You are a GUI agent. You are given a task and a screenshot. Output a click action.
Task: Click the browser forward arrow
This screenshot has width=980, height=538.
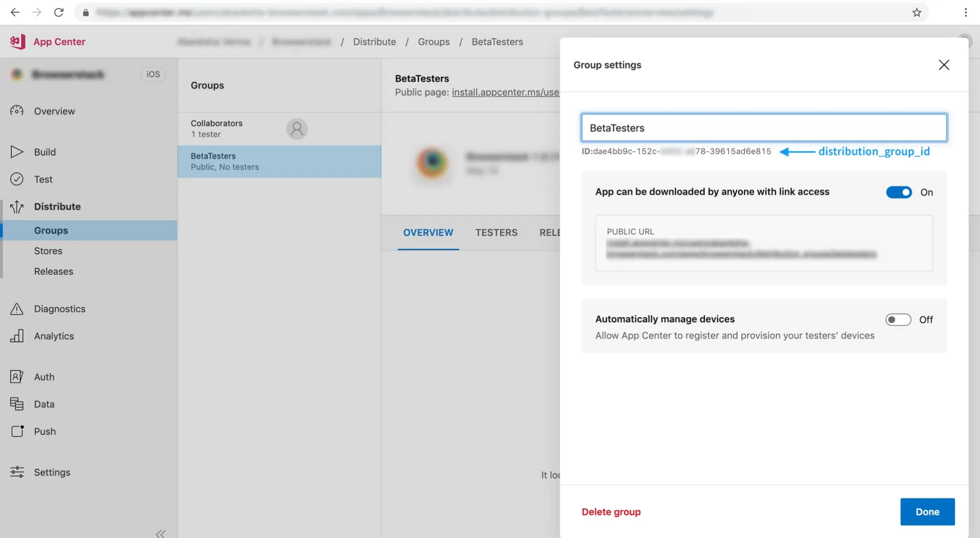tap(37, 12)
